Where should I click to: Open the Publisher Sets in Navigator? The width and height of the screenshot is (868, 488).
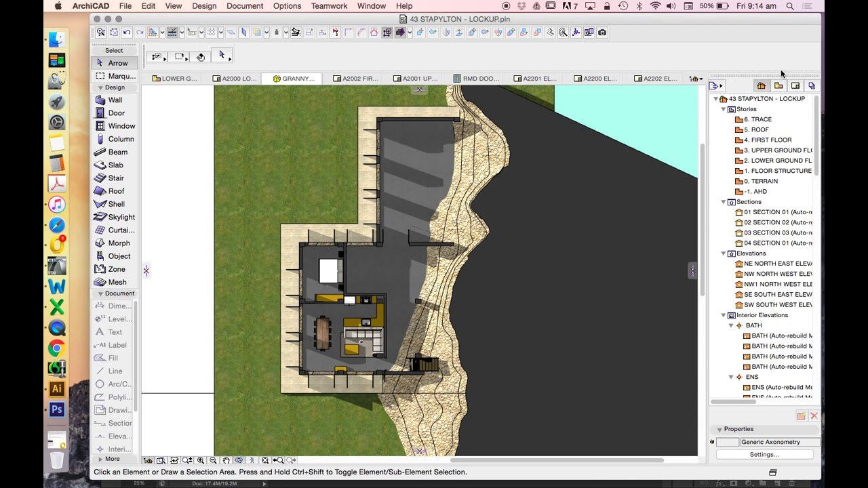[812, 85]
